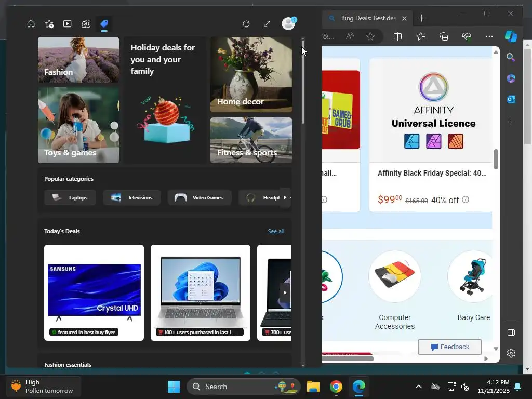532x399 pixels.
Task: Toggle split screen in Edge toolbar
Action: pyautogui.click(x=397, y=36)
